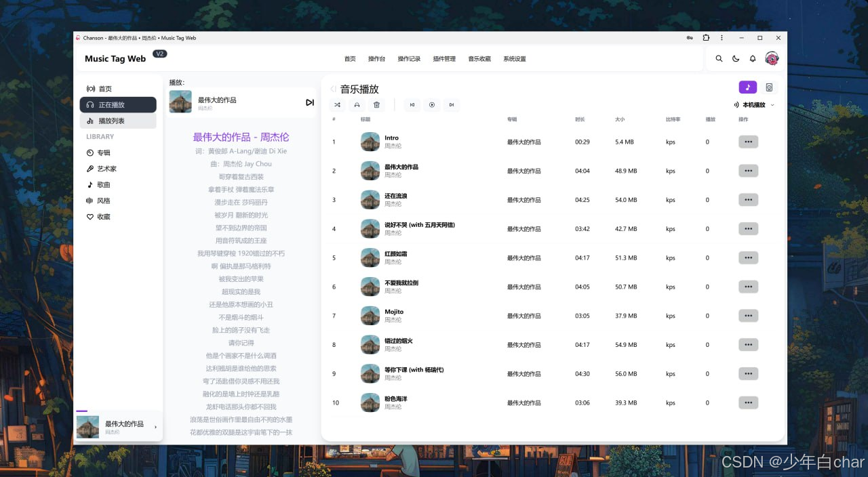Expand the bottom-left now playing chevron

155,427
